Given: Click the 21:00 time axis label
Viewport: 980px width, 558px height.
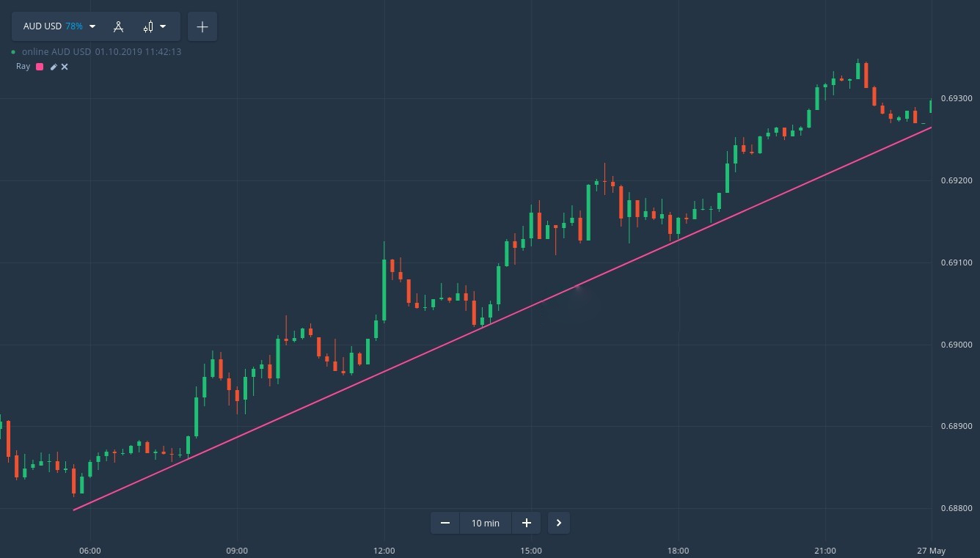Looking at the screenshot, I should pos(825,551).
